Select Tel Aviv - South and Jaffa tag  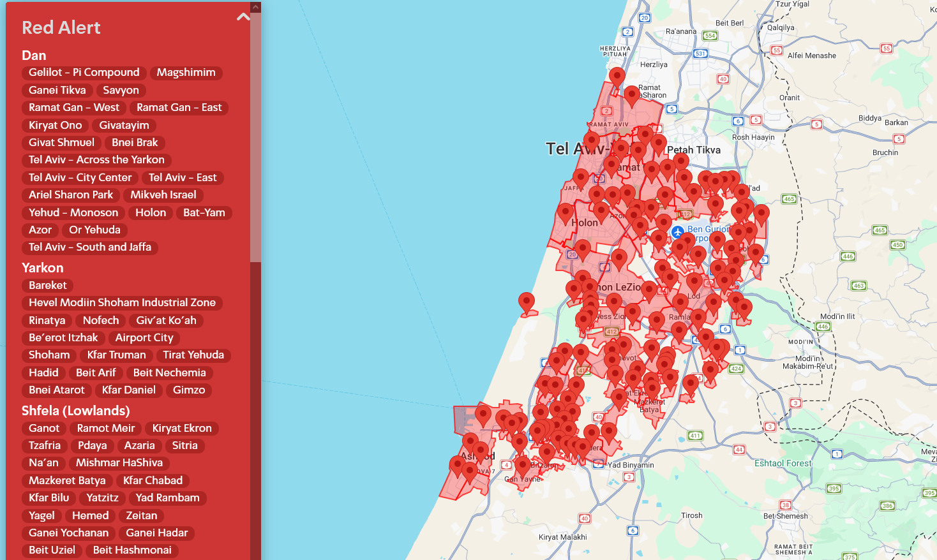90,247
